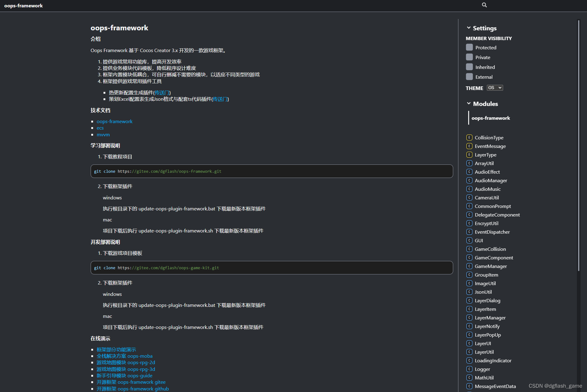The height and width of the screenshot is (392, 587).
Task: Open the Theme selection dropdown
Action: point(495,88)
